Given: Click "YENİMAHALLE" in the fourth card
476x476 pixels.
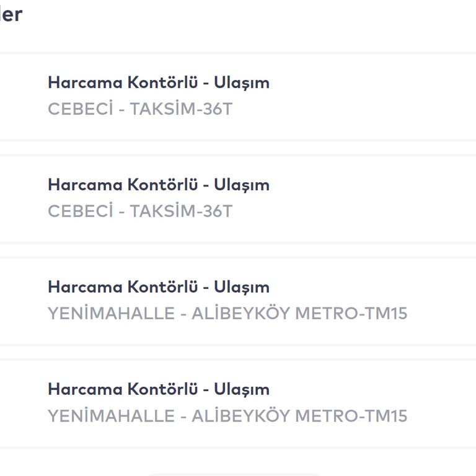Looking at the screenshot, I should coord(111,416).
